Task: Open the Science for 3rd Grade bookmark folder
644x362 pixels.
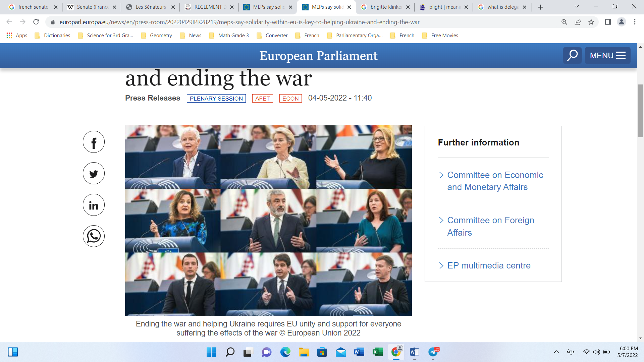Action: tap(105, 36)
